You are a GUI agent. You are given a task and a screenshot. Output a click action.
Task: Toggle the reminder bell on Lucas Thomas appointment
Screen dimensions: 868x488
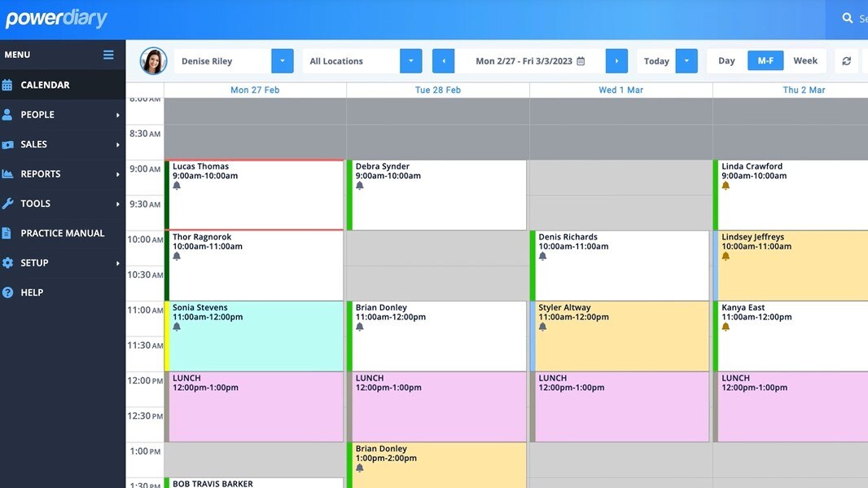coord(174,184)
